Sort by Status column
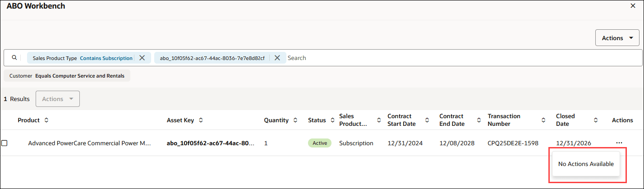 coord(332,120)
